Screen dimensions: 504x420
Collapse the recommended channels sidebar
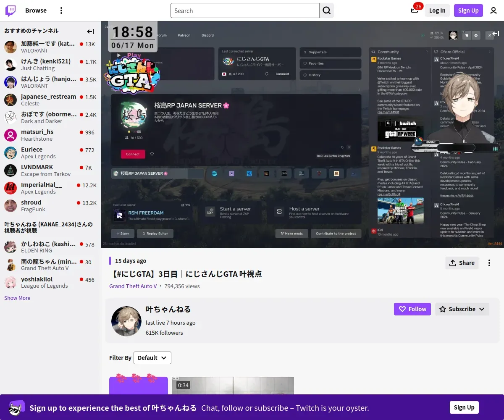[x=90, y=31]
